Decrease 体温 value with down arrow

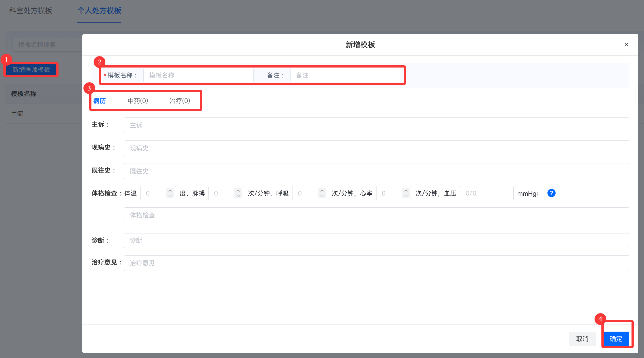(x=170, y=196)
